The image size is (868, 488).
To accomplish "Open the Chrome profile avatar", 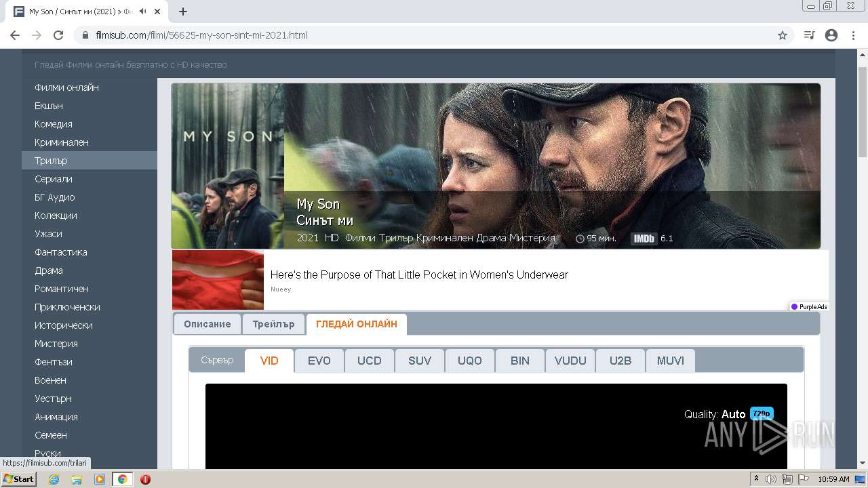I will coord(831,35).
